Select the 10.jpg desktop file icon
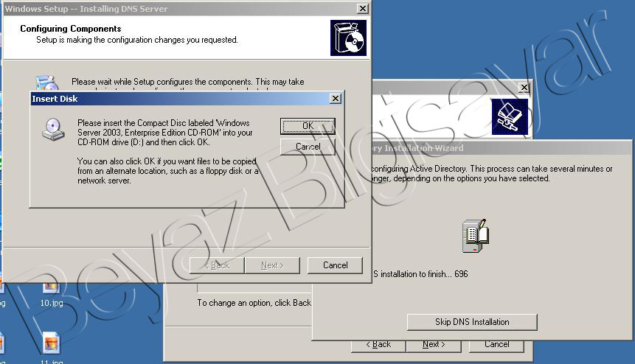Screen dimensions: 635x364 tap(52, 295)
